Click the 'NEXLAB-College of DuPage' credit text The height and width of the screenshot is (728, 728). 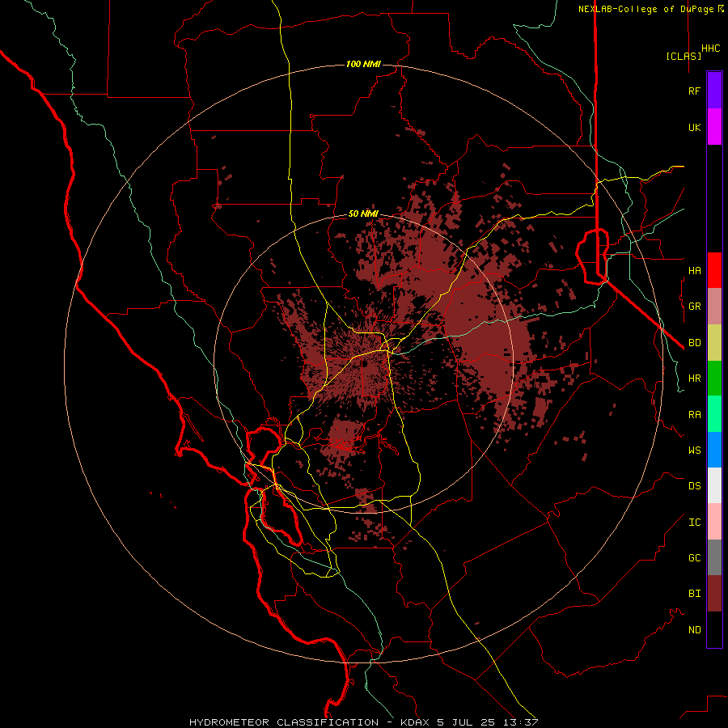[646, 9]
